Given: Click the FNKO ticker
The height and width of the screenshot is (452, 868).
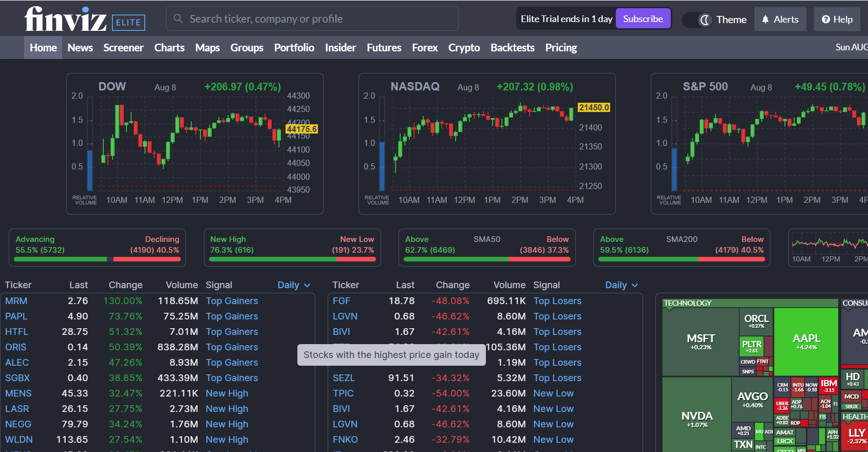Looking at the screenshot, I should coord(345,440).
